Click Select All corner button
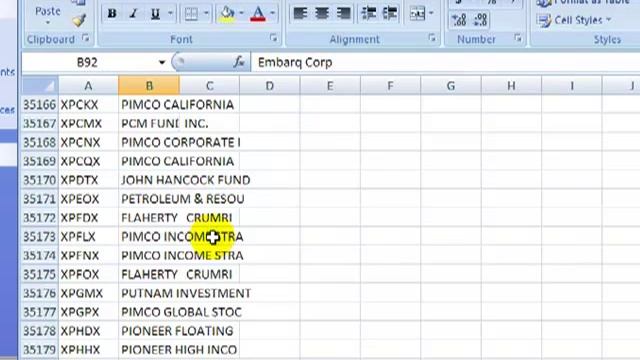Viewport: 640px width, 360px height. click(x=40, y=86)
